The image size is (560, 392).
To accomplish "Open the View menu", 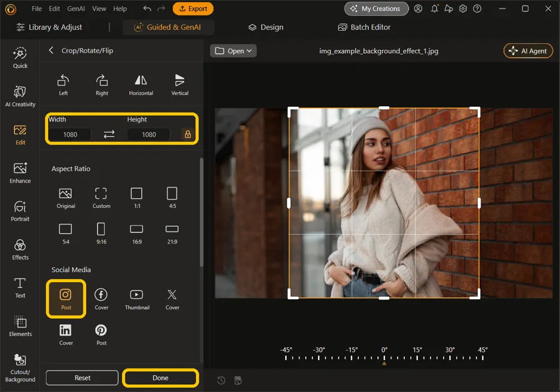I will click(99, 8).
